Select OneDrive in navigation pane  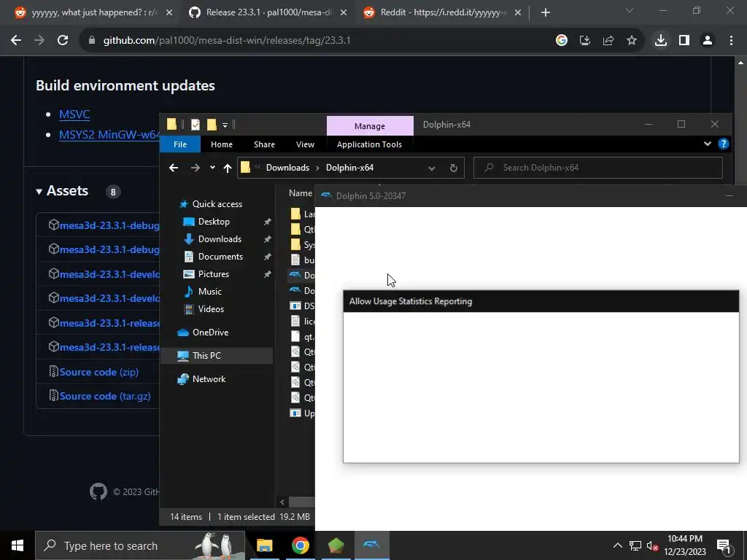click(x=210, y=332)
